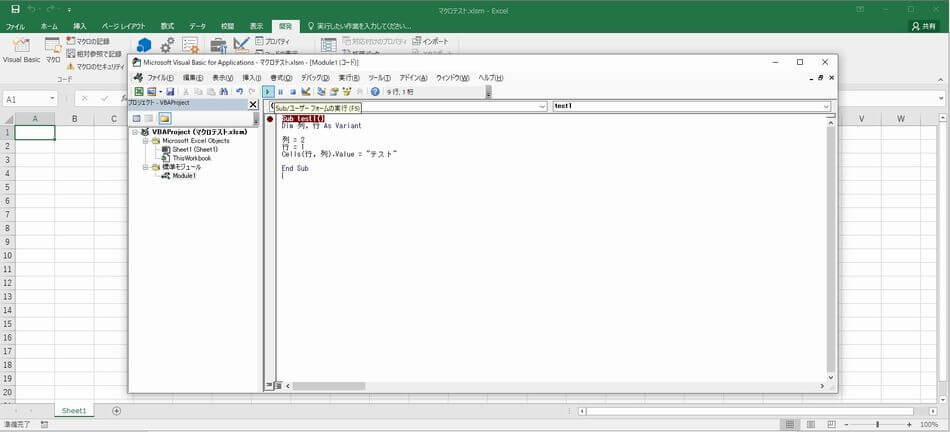The image size is (950, 432).
Task: Collapse 標準モジュール folder
Action: click(x=145, y=167)
